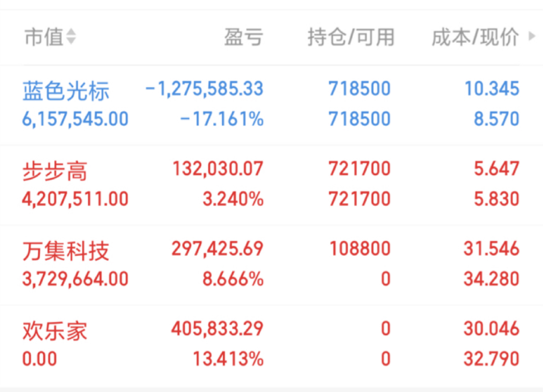Select cost price 30.046
This screenshot has width=543, height=392.
pyautogui.click(x=492, y=329)
